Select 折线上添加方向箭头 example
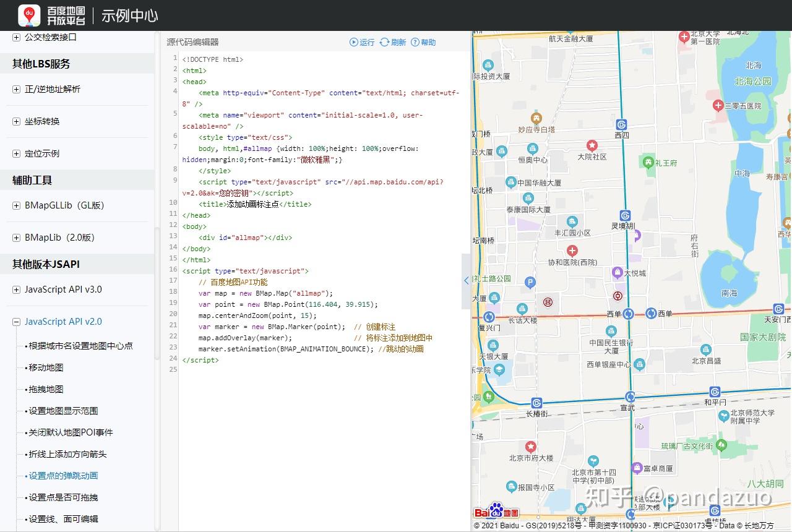This screenshot has width=792, height=532. (x=67, y=454)
